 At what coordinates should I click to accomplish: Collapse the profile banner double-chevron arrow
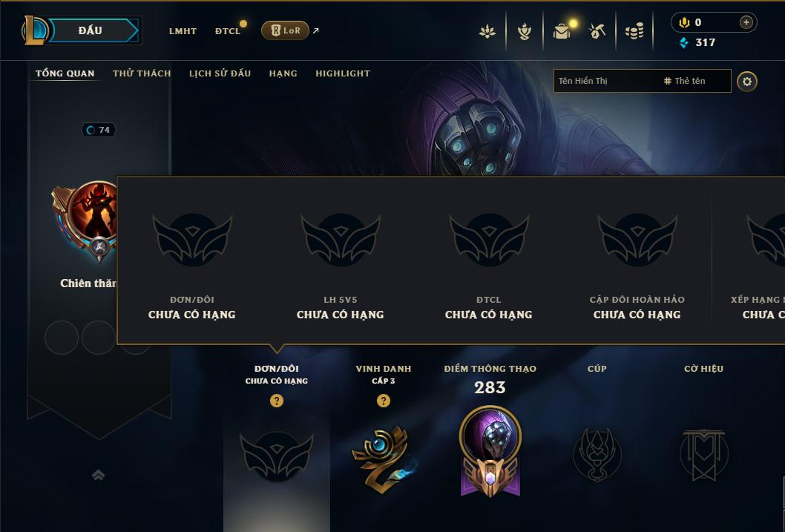coord(99,475)
